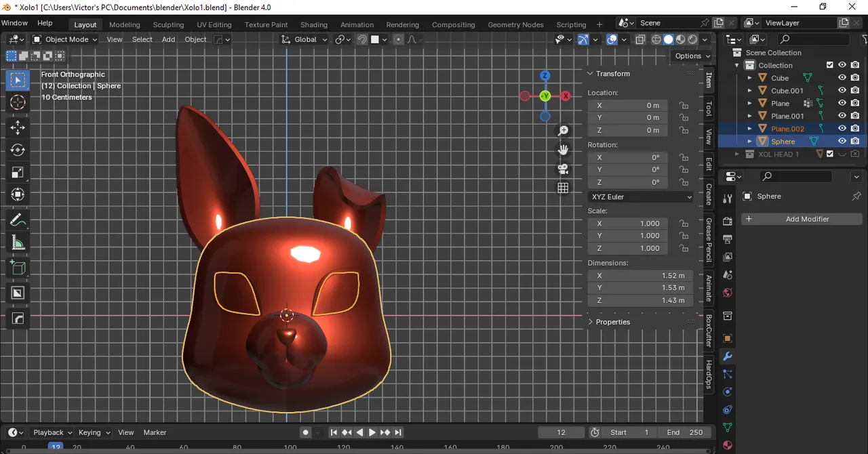Click the End frame 250 field
This screenshot has width=868, height=454.
pyautogui.click(x=684, y=432)
